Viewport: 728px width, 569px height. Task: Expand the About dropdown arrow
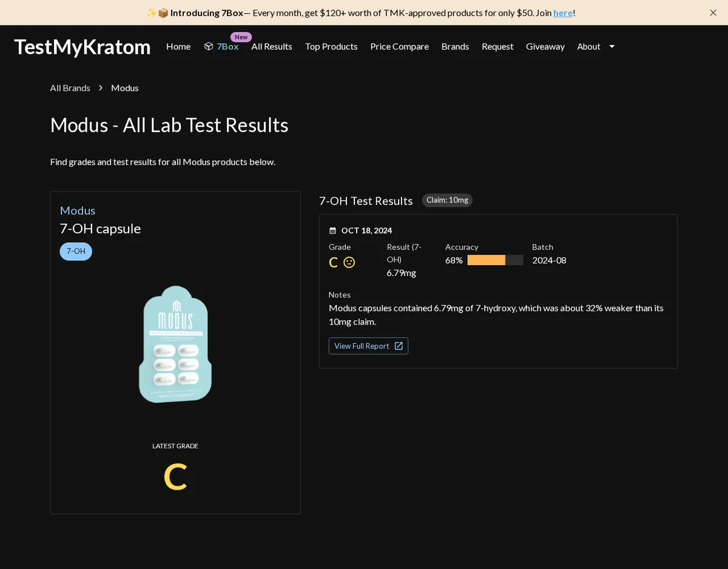pyautogui.click(x=612, y=47)
